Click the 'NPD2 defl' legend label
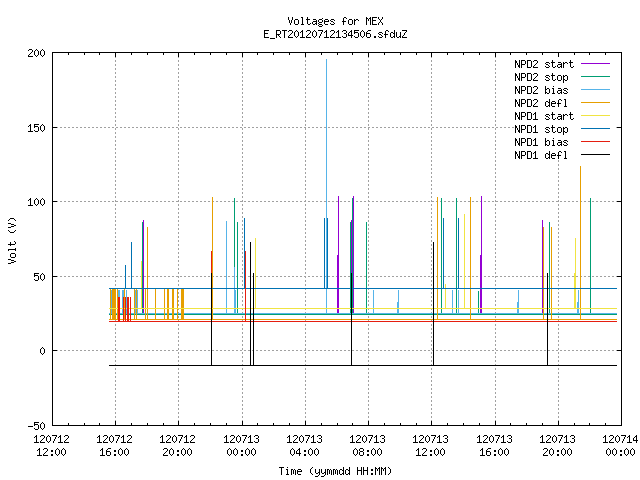Image resolution: width=640 pixels, height=480 pixels. click(x=541, y=103)
